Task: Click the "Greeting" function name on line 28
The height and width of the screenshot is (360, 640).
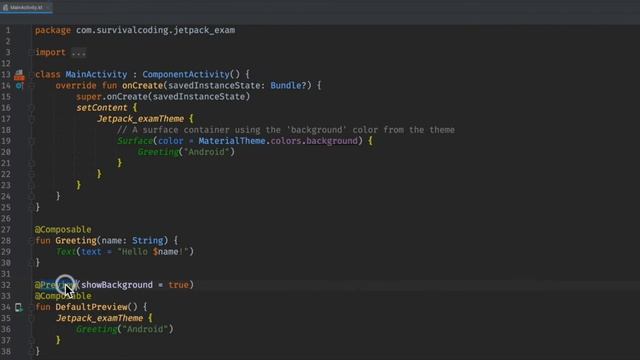Action: 76,241
